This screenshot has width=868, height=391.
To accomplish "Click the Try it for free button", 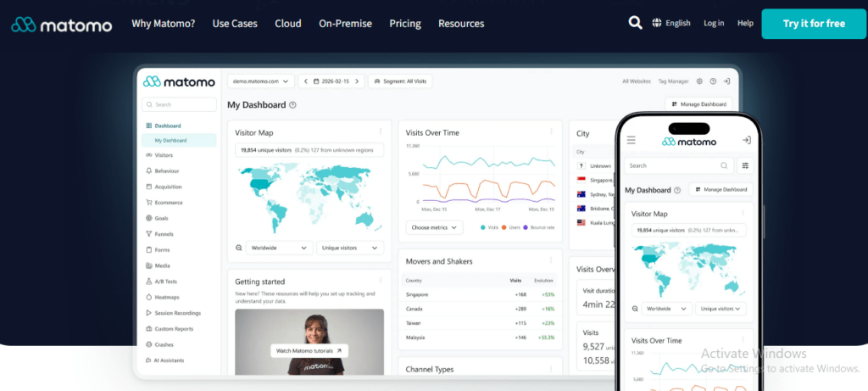I will pyautogui.click(x=814, y=24).
